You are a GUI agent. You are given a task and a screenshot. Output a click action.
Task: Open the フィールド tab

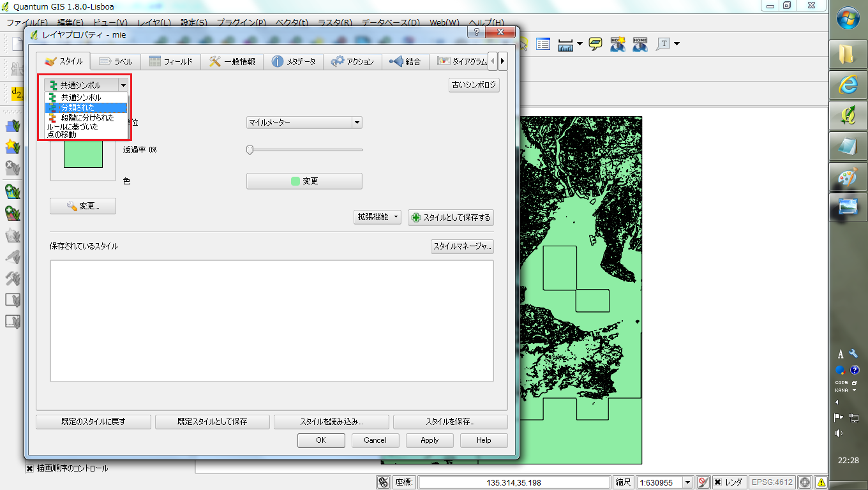171,62
